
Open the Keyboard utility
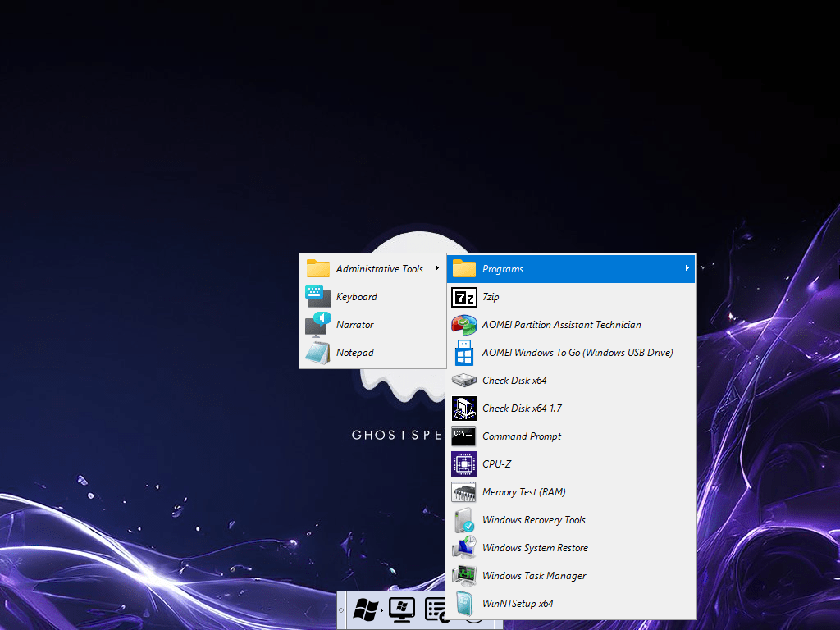pos(355,296)
